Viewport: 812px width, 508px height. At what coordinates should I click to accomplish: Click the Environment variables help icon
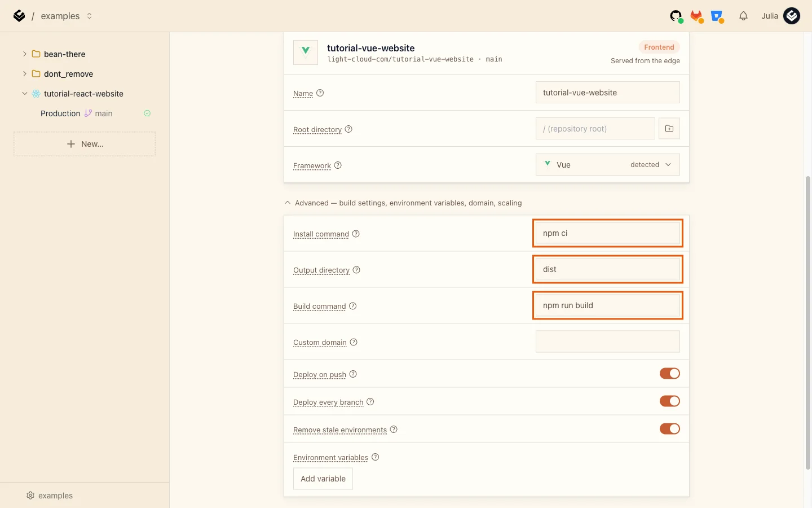tap(376, 457)
